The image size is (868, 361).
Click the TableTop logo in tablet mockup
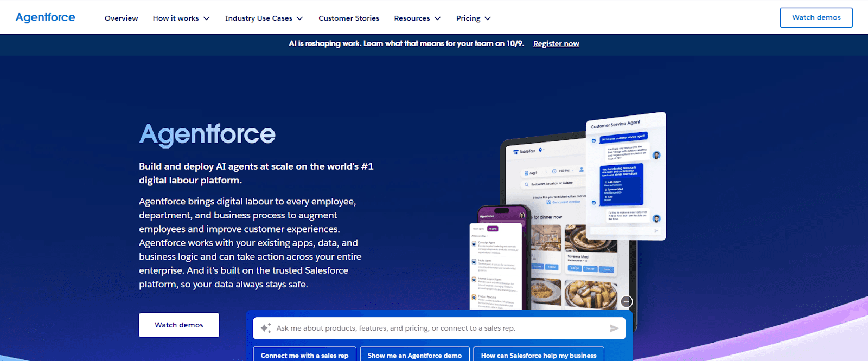524,151
